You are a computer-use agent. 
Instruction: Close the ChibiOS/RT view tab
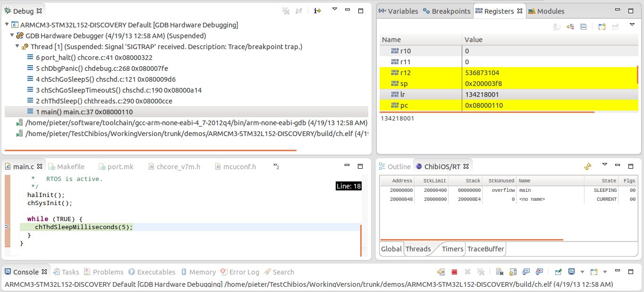(466, 166)
